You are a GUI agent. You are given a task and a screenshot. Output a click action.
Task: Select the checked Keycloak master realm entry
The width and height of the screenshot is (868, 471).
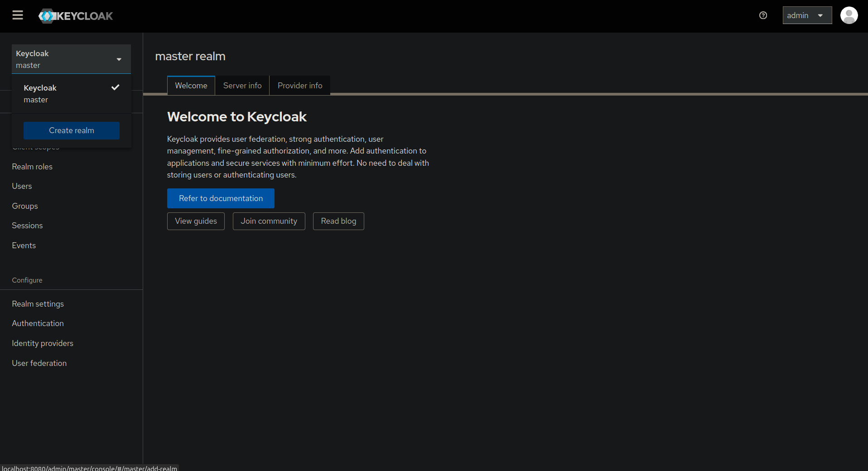point(72,94)
